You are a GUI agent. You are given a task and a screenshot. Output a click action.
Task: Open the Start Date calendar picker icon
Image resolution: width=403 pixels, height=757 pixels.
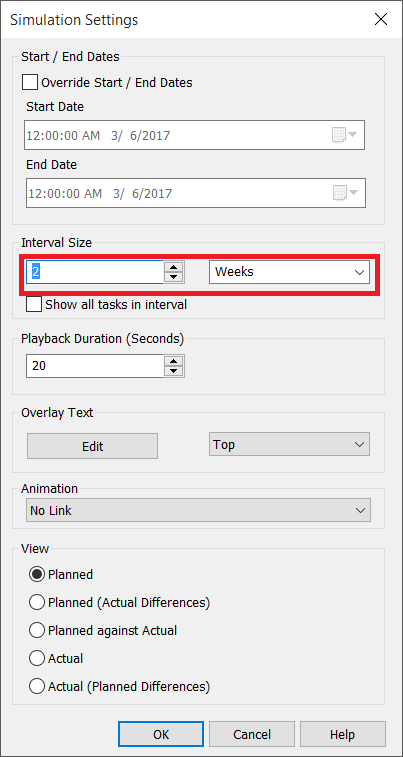[x=345, y=135]
